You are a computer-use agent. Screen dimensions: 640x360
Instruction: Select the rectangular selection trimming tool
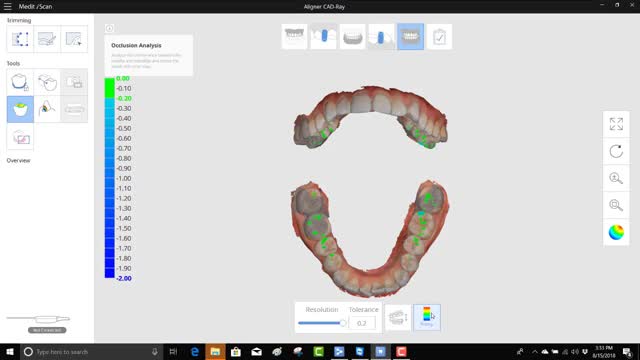[20, 39]
